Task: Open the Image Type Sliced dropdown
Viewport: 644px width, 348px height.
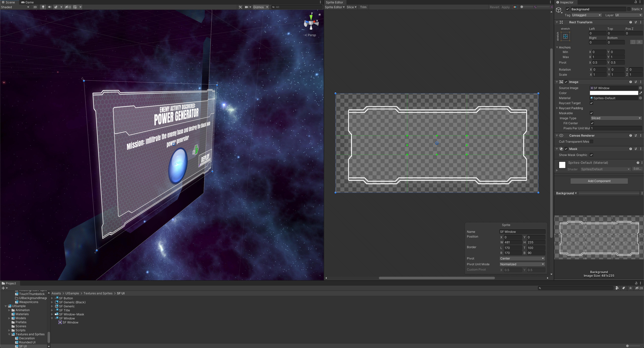Action: click(616, 118)
